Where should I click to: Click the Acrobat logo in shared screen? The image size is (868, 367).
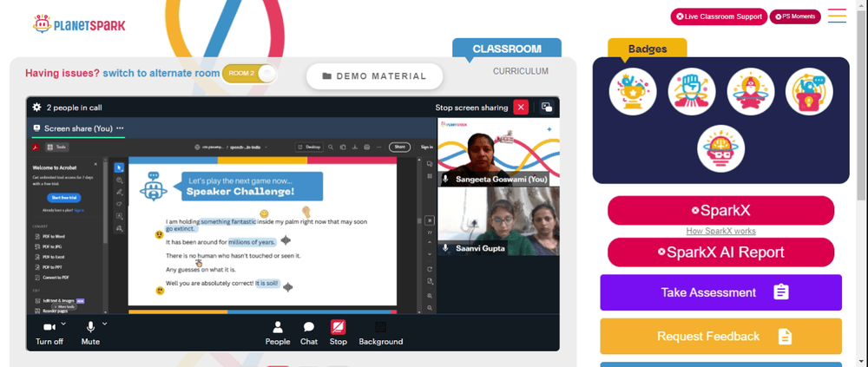pyautogui.click(x=35, y=147)
